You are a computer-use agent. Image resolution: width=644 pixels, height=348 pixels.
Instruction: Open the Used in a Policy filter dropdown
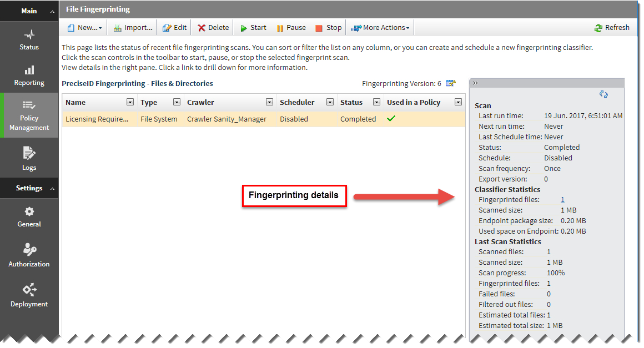(459, 102)
